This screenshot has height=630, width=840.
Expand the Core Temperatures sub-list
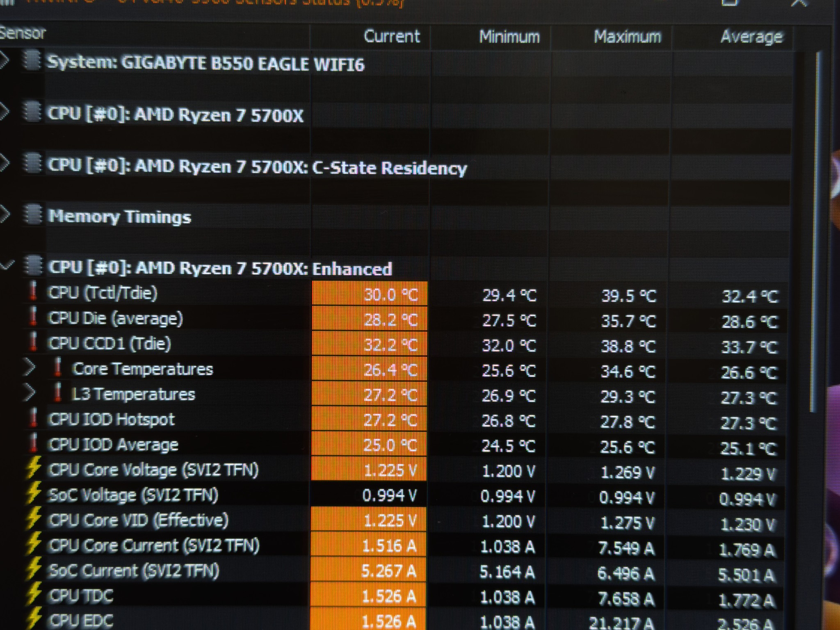(x=30, y=367)
